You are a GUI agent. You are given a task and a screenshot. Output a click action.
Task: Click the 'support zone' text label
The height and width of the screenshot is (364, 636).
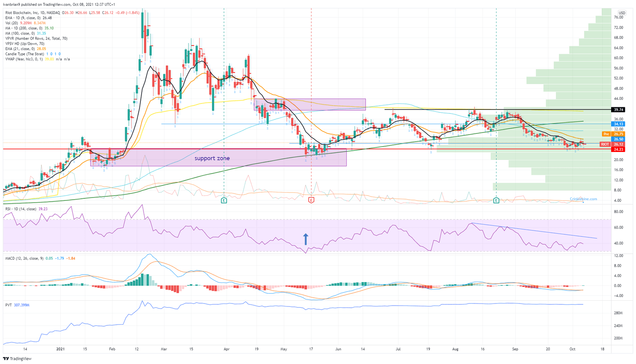[x=212, y=158]
